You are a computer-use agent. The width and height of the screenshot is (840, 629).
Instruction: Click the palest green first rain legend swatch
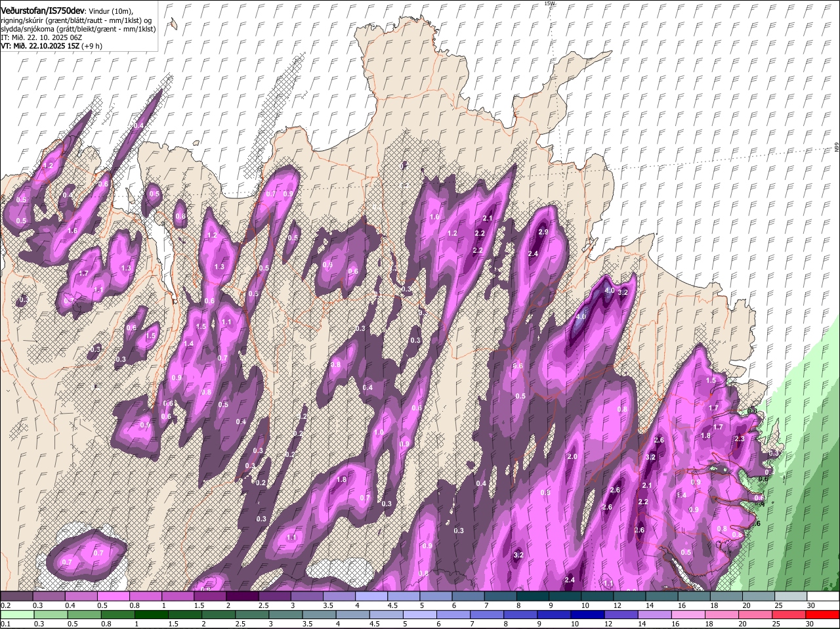coord(16,615)
